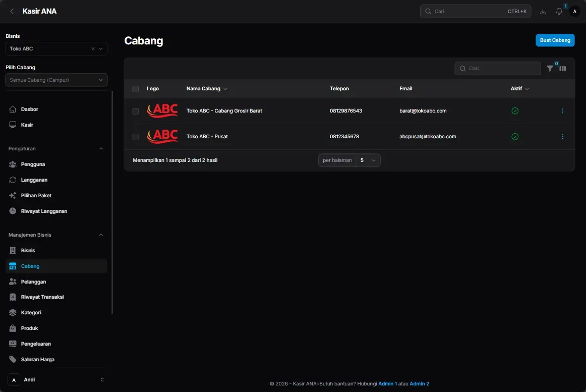Click email barat@tokoabc.com
586x392 pixels.
tap(423, 110)
